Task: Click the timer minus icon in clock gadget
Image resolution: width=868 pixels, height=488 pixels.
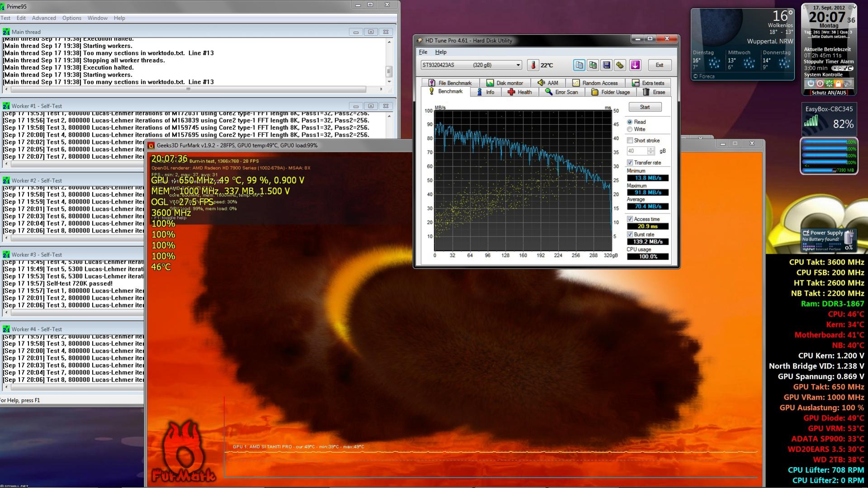Action: pyautogui.click(x=840, y=68)
